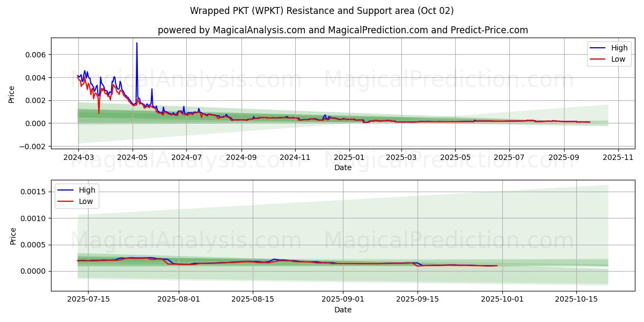Click the 'Price' y-axis label of the bottom chart
Screen dimensions: 644x322
click(x=13, y=236)
